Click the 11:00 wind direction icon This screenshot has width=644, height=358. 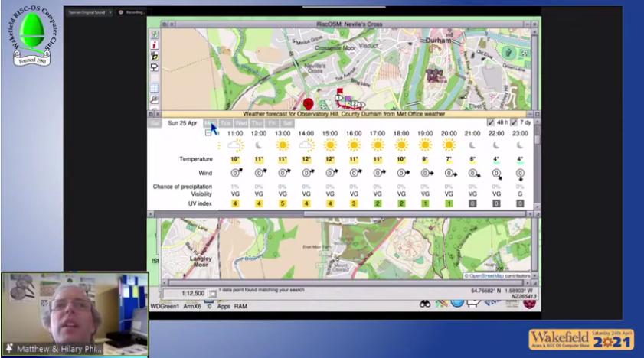point(236,173)
